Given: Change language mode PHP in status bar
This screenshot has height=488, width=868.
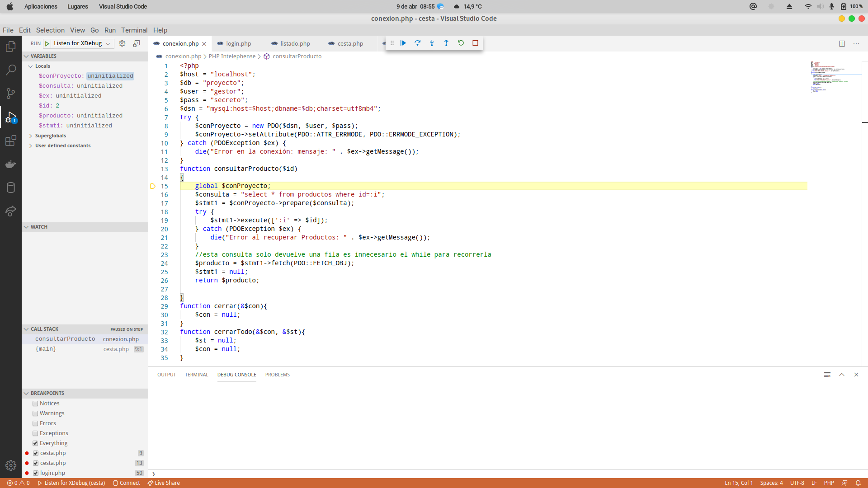Looking at the screenshot, I should 829,483.
